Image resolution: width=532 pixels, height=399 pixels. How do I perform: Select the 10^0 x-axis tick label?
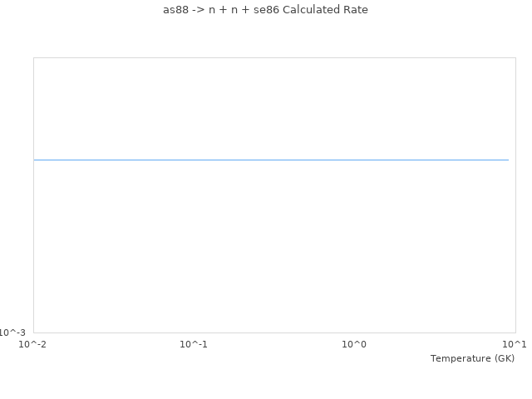coord(354,344)
